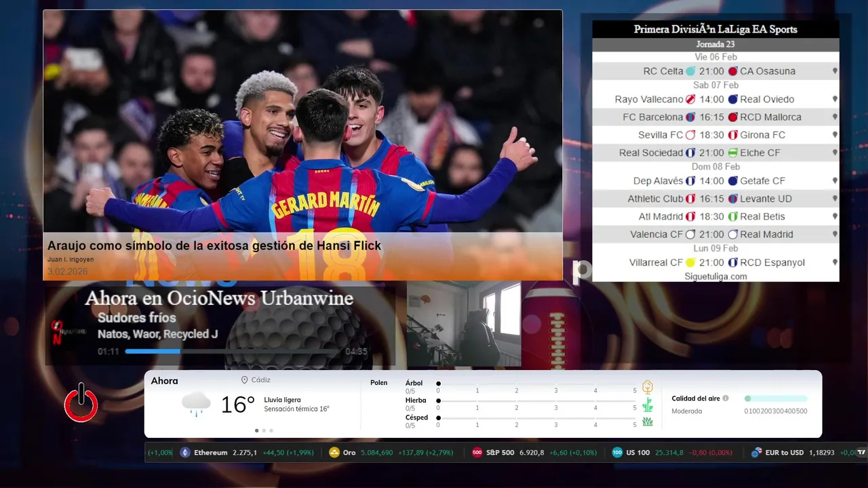Open the TradingView logo at ticker end
Image resolution: width=868 pixels, height=488 pixels.
[861, 453]
